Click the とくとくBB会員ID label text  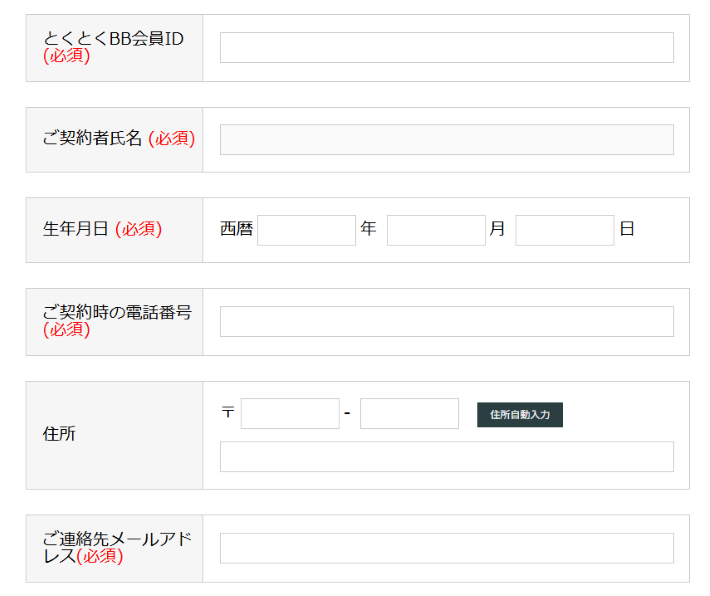[x=113, y=39]
